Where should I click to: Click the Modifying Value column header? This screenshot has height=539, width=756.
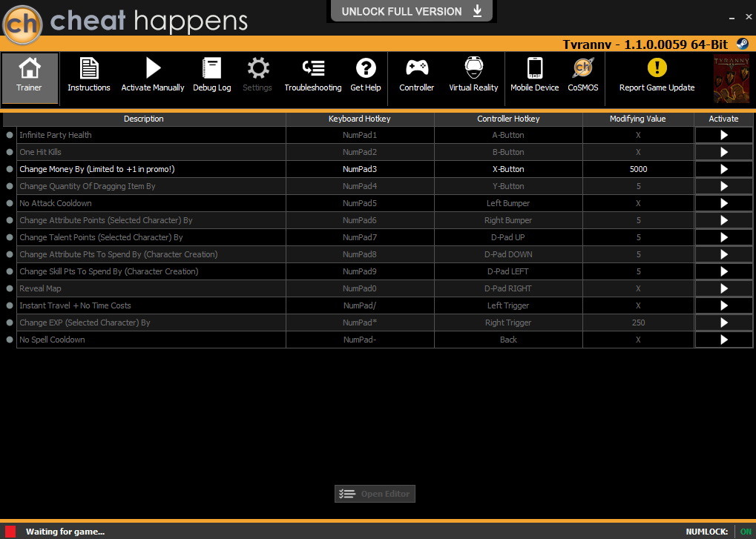(x=638, y=119)
